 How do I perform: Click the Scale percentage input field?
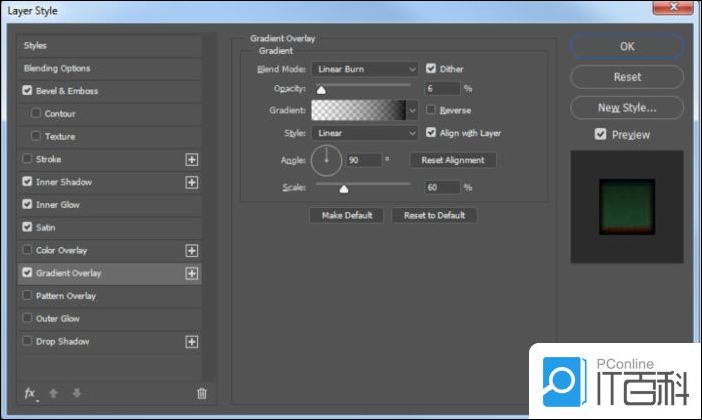coord(442,188)
